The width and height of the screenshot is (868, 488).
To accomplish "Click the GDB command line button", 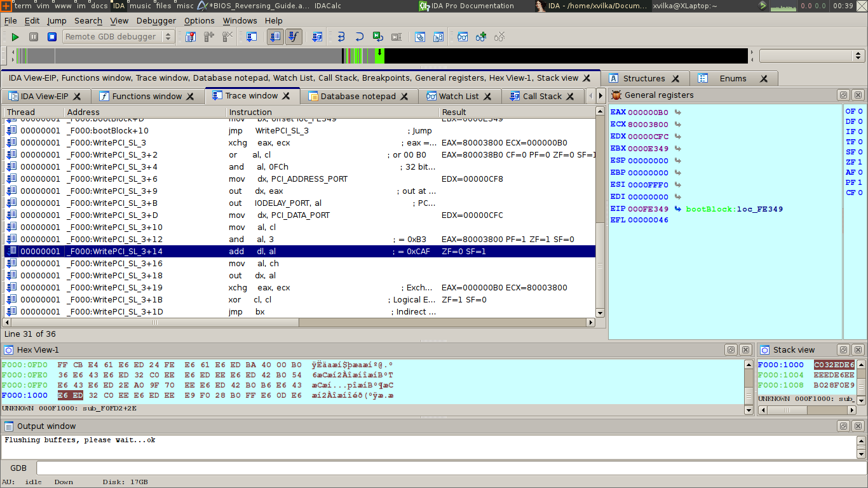I will (x=18, y=468).
